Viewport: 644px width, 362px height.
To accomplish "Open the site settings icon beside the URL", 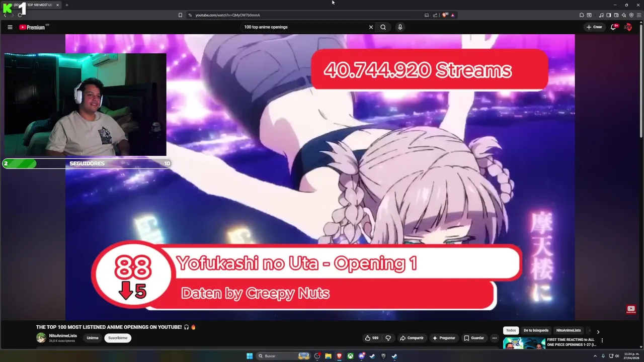I will click(x=190, y=15).
